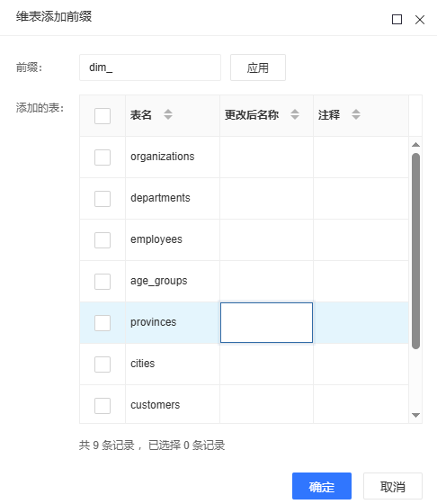Sort by 注释 column sort icon
Screen dimensions: 437x504
pyautogui.click(x=356, y=114)
